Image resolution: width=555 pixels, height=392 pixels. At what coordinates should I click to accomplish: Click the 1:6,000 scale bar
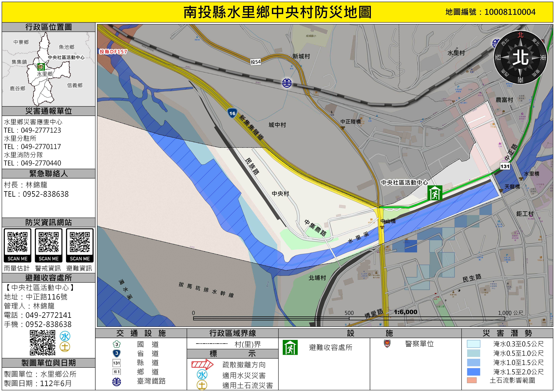[x=349, y=319]
